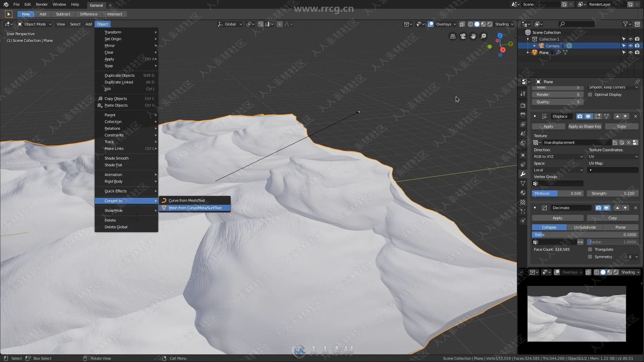Viewport: 644px width, 362px height.
Task: Click Apply button under Displace modifier
Action: coord(548,126)
